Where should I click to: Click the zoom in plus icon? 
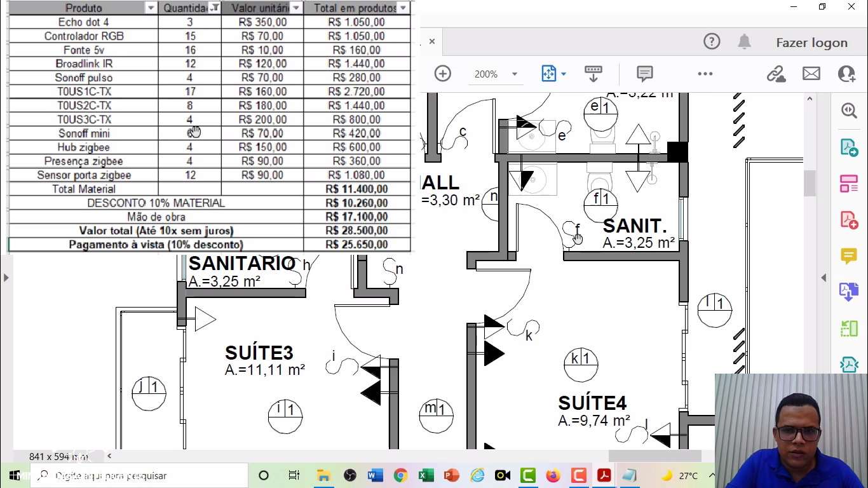coord(442,74)
